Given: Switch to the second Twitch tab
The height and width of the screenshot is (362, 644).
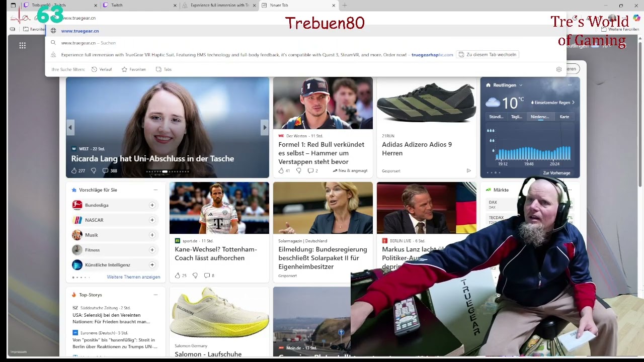Looking at the screenshot, I should [140, 6].
